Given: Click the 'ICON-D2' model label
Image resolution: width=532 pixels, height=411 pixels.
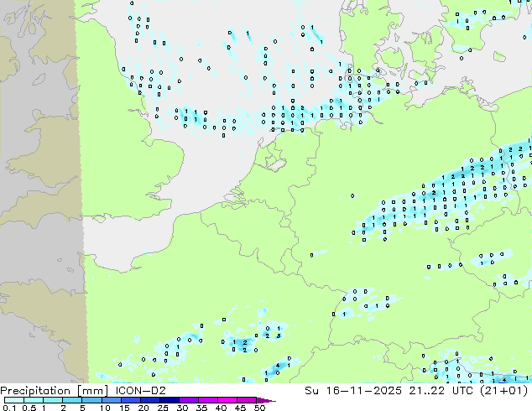Looking at the screenshot, I should (x=140, y=391).
